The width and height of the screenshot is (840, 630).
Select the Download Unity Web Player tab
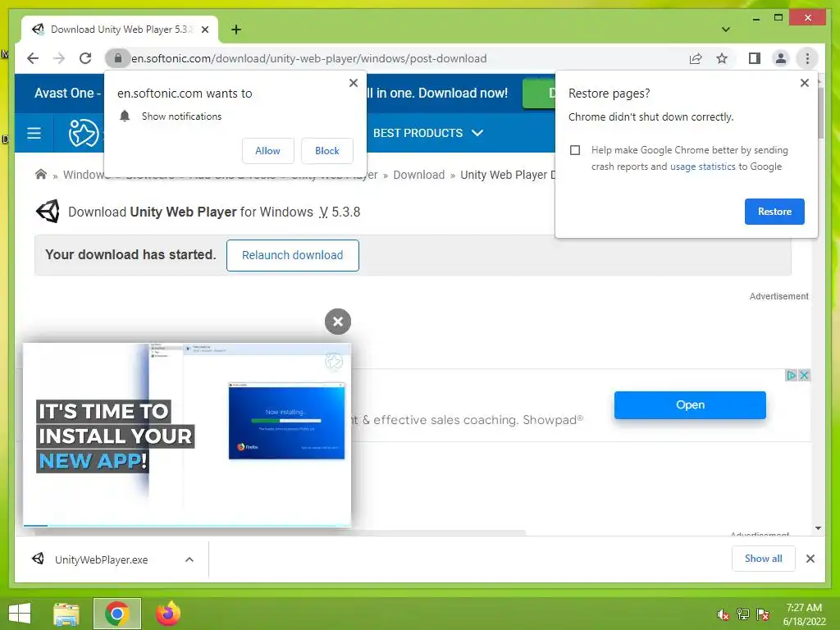click(120, 30)
